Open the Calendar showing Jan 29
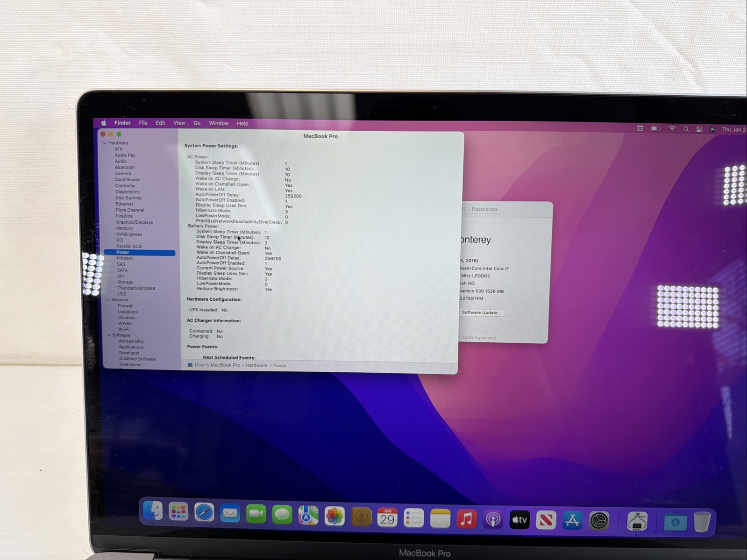Image resolution: width=747 pixels, height=560 pixels. (387, 517)
